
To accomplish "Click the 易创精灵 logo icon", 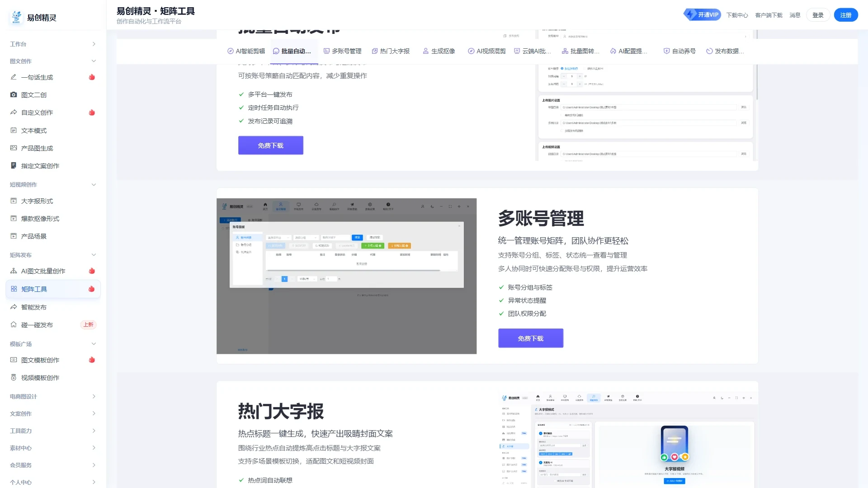I will [17, 17].
